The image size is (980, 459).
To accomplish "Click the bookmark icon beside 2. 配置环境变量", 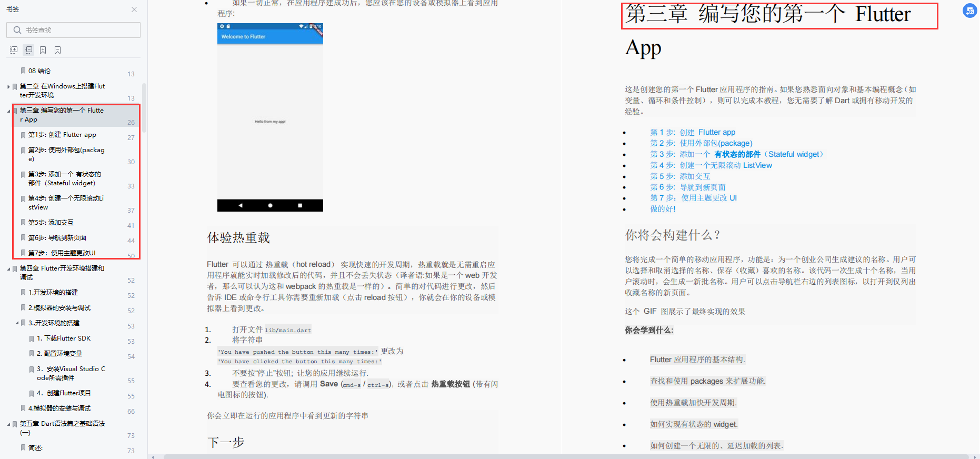I will click(x=32, y=354).
